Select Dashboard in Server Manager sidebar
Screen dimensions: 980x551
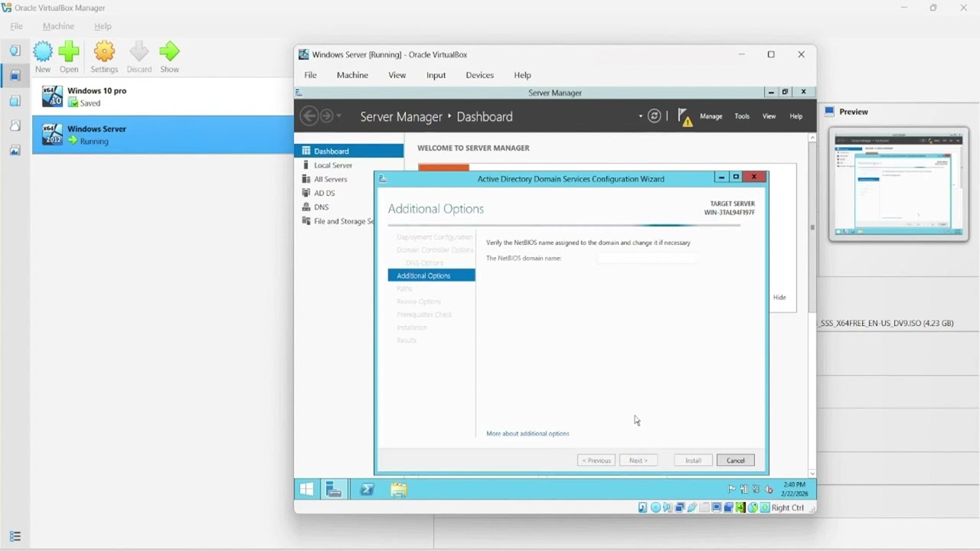pos(349,151)
